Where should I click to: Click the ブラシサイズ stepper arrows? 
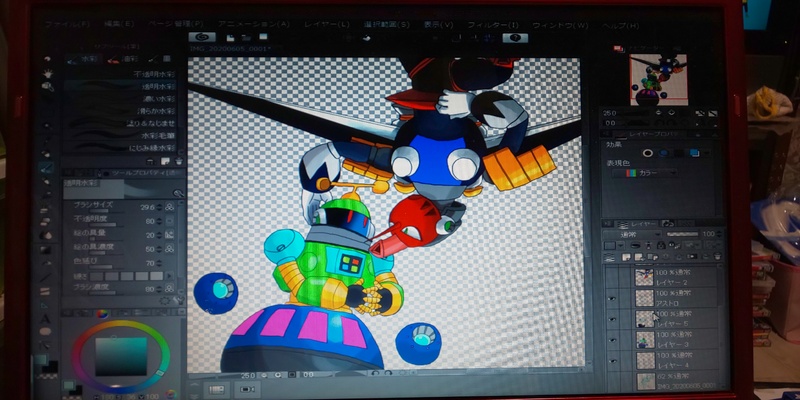(x=159, y=207)
